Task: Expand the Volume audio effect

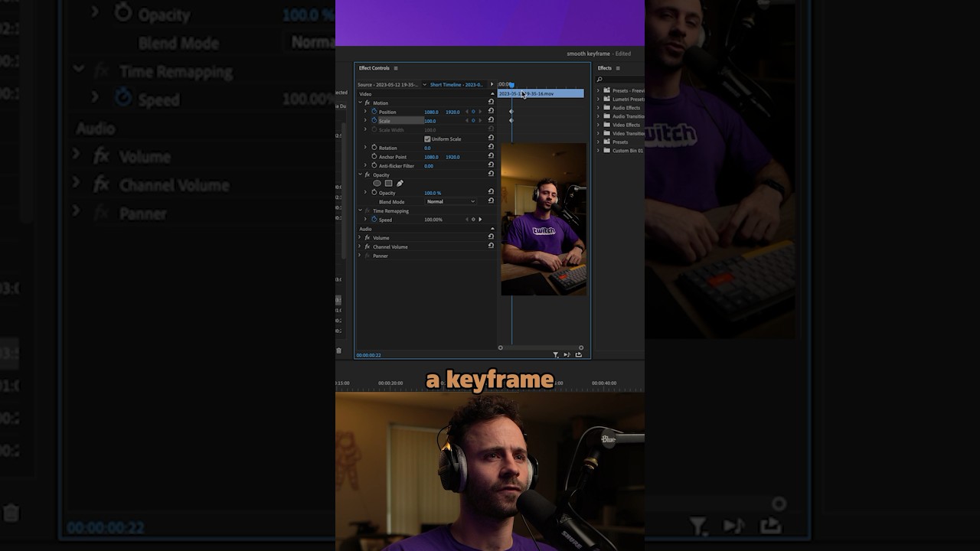Action: (x=360, y=237)
